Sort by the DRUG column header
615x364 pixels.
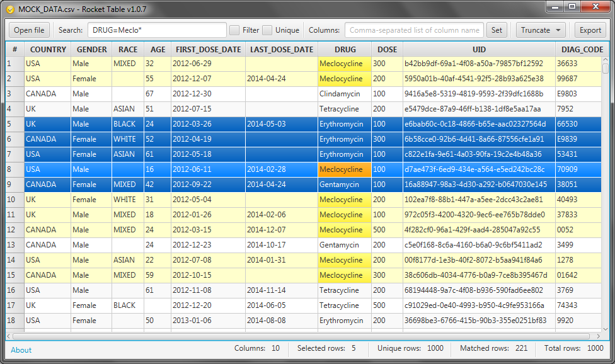pyautogui.click(x=345, y=49)
